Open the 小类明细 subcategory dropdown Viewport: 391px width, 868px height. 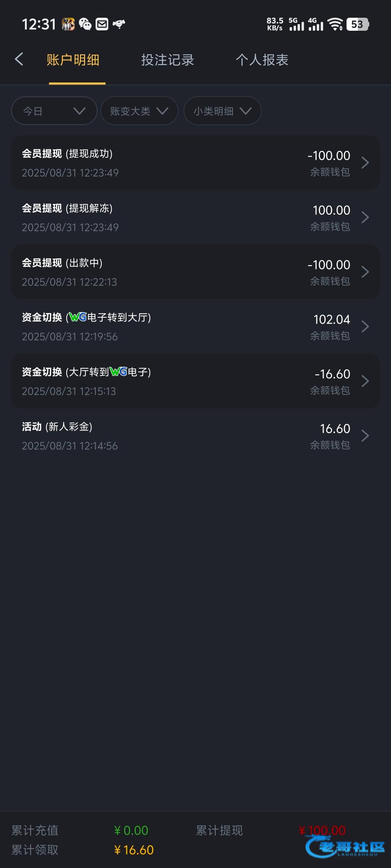[x=222, y=111]
